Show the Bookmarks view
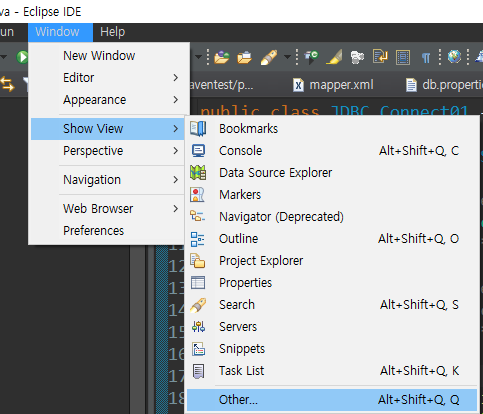 pyautogui.click(x=332, y=129)
